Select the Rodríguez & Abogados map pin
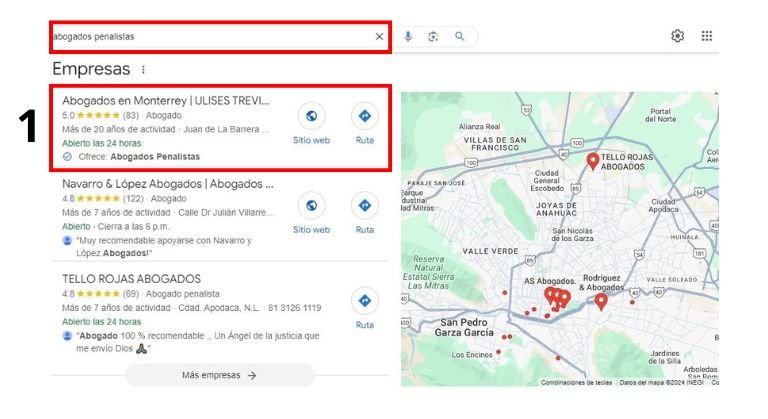The image size is (768, 419). pos(601,301)
